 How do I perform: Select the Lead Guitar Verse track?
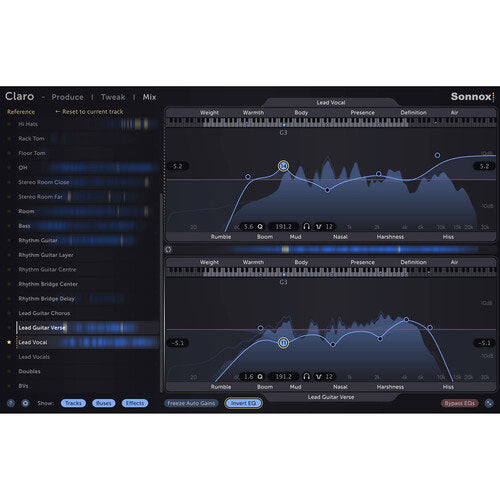[88, 328]
